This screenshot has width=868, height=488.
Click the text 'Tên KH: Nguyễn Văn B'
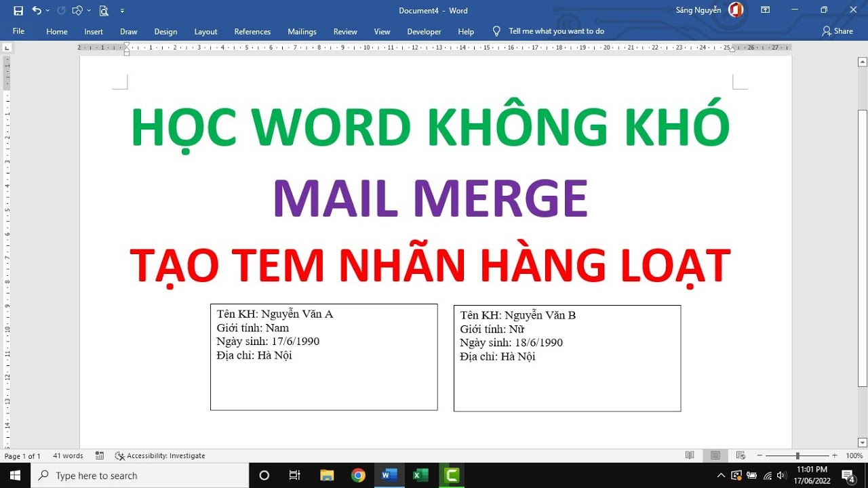pos(518,315)
